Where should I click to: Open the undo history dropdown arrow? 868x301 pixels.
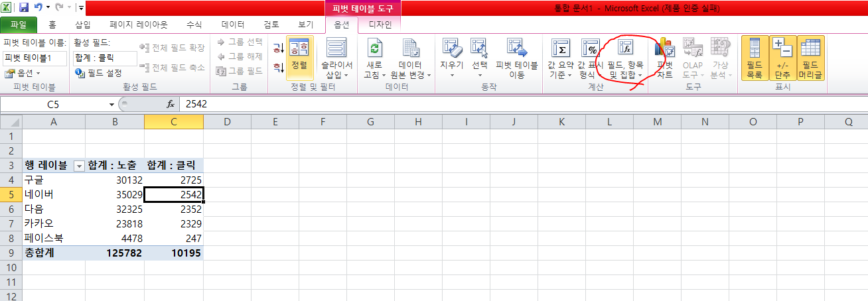coord(47,9)
